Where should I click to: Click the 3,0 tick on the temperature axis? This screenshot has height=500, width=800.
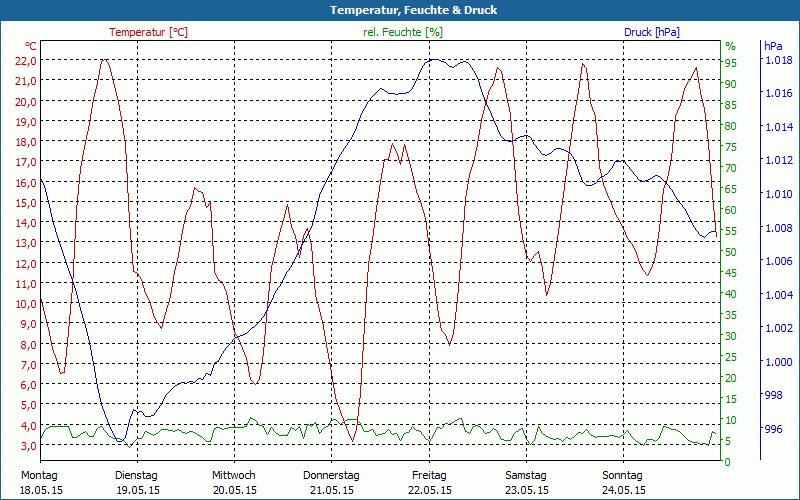coord(28,445)
